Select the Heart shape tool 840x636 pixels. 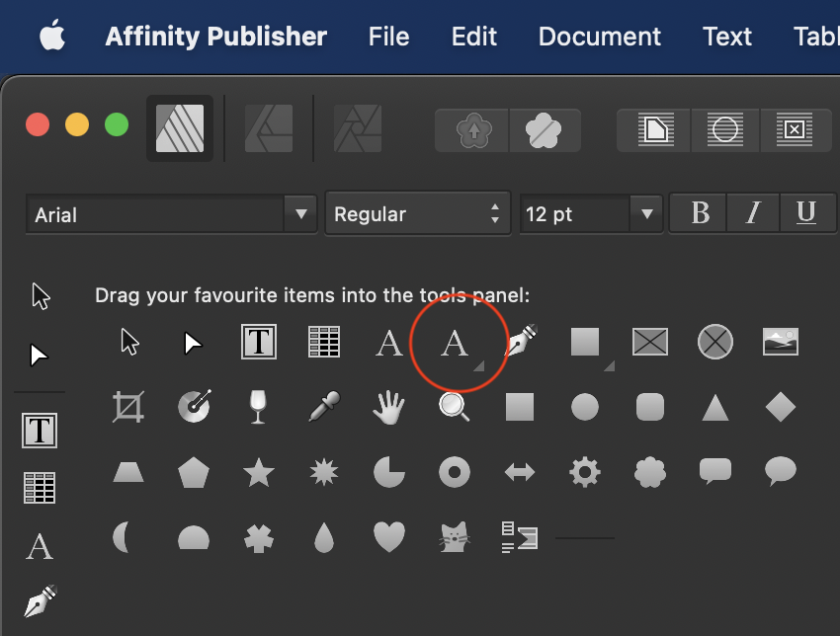(388, 537)
